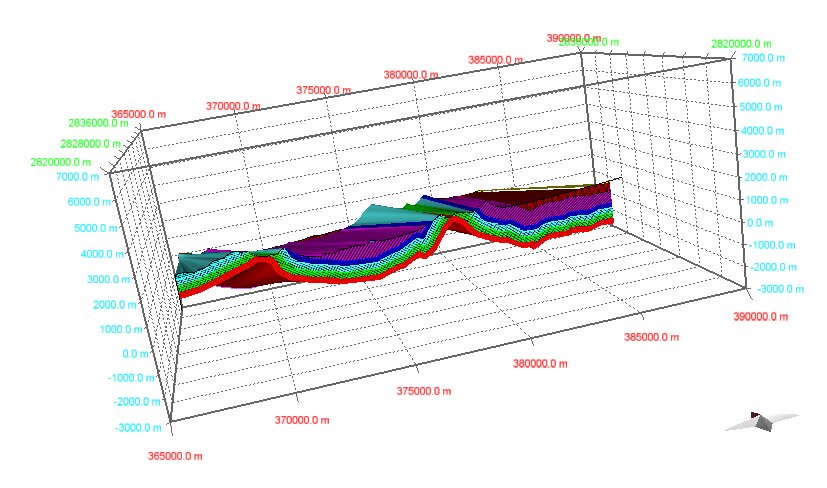
Task: Click the 2836000.0 m label near 365000.0 m
Action: [x=98, y=123]
